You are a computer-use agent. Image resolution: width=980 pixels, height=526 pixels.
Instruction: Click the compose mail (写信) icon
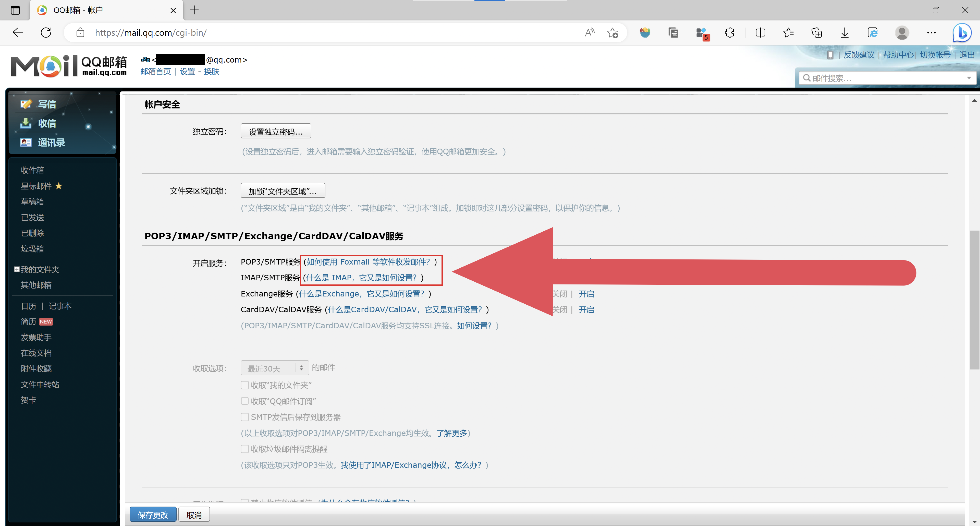(26, 104)
